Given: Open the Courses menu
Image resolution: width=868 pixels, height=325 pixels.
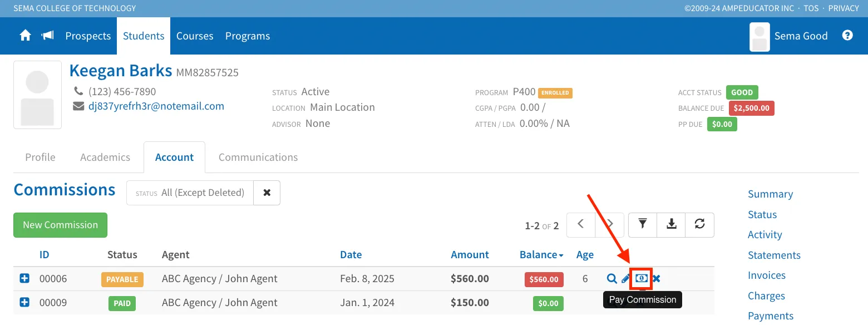Looking at the screenshot, I should (195, 36).
